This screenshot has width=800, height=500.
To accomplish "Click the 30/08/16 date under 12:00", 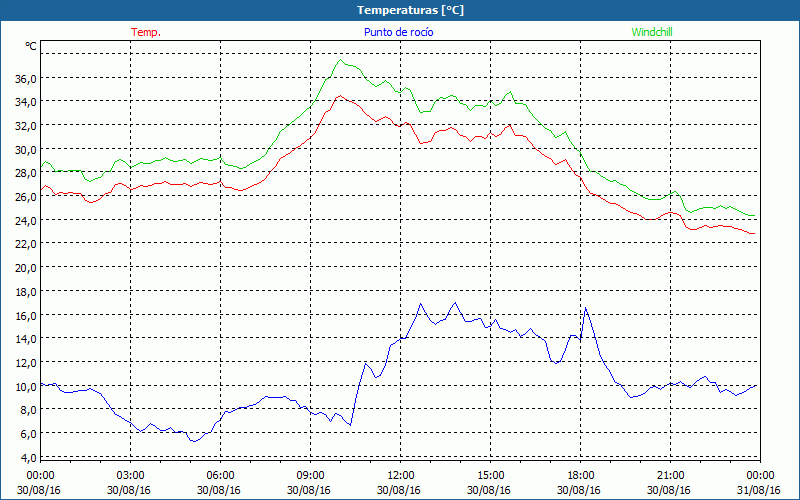I will tap(398, 490).
